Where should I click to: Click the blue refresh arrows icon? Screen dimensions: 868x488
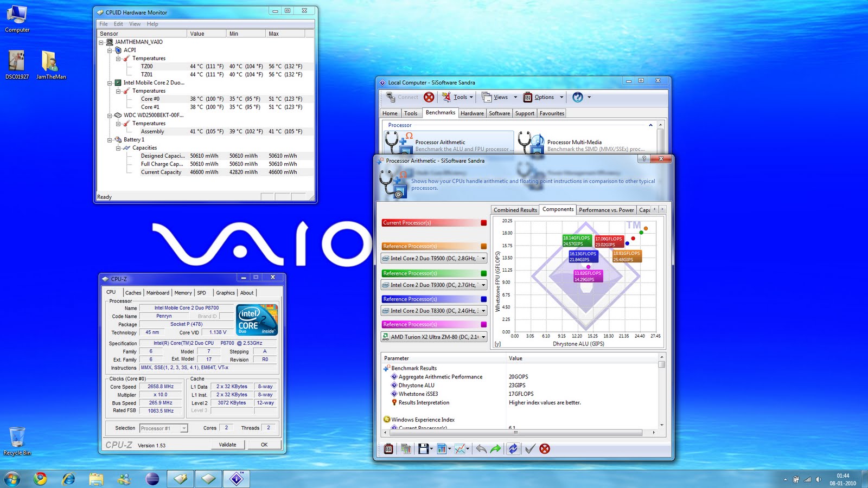coord(513,449)
